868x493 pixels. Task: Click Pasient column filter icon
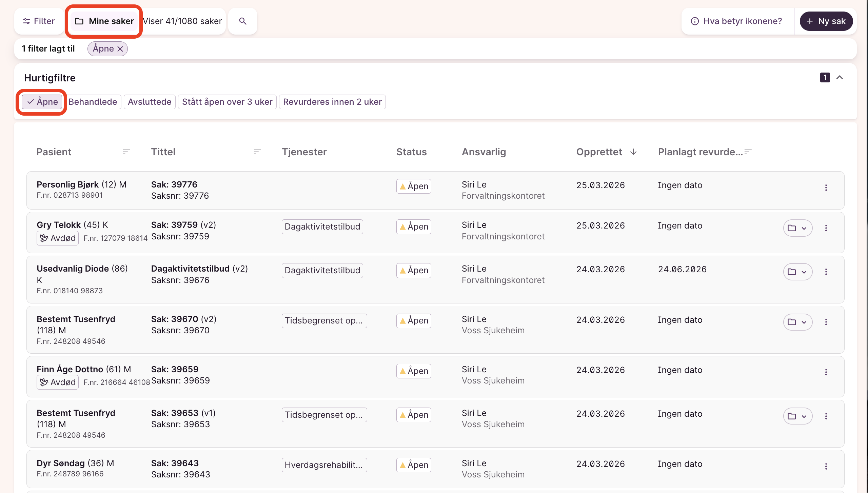coord(126,152)
